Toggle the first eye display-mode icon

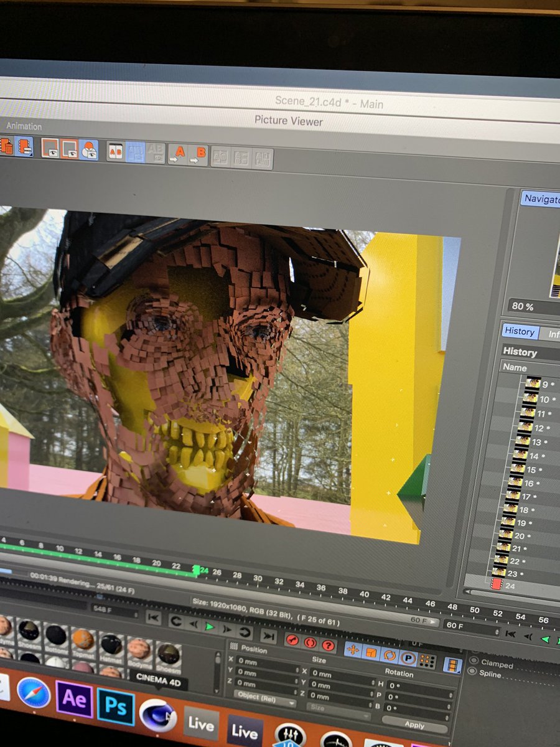(x=50, y=148)
